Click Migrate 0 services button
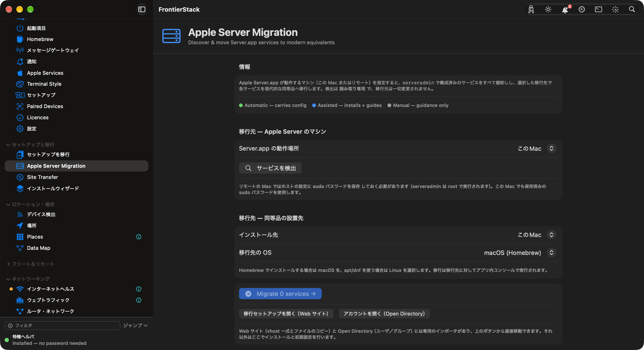The height and width of the screenshot is (350, 644). (x=280, y=294)
